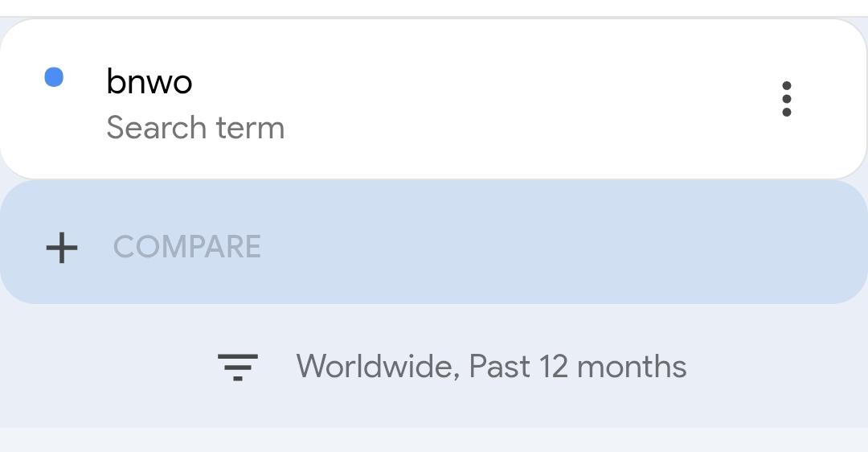
Task: Select the bnwo search term text
Action: 149,82
